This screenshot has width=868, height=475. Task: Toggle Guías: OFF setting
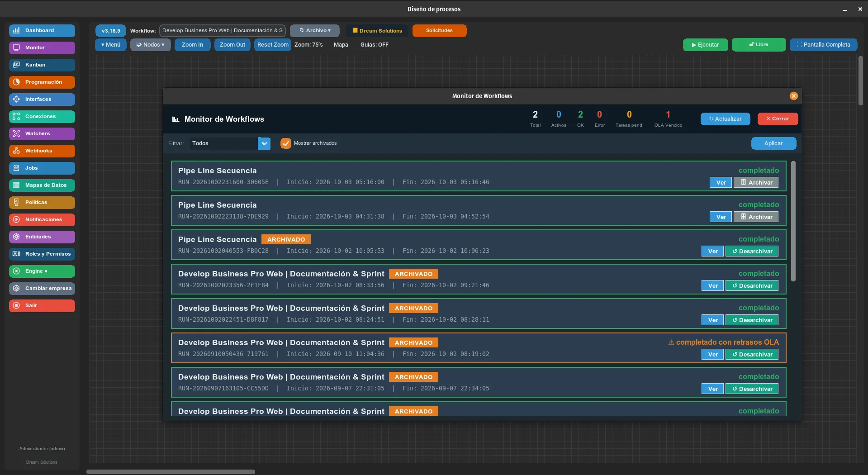coord(374,45)
